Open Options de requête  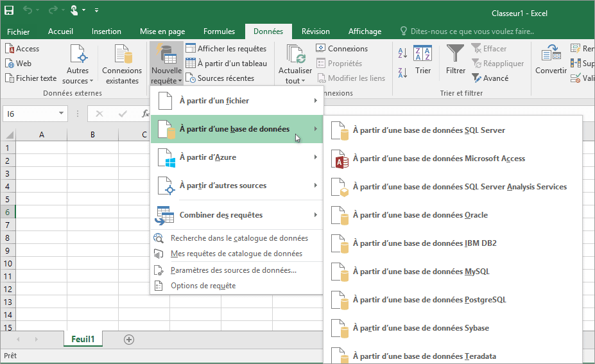(237, 286)
